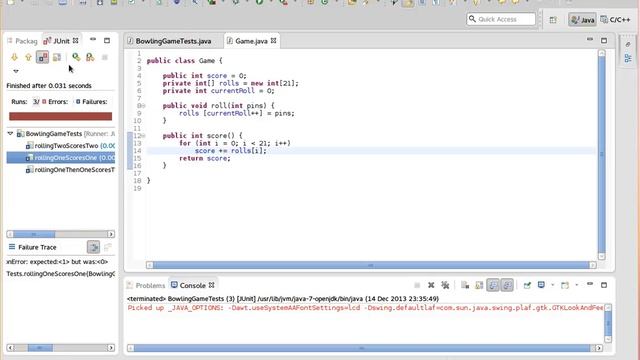Screen dimensions: 640x360
Task: Minimize the editor area
Action: tap(590, 40)
